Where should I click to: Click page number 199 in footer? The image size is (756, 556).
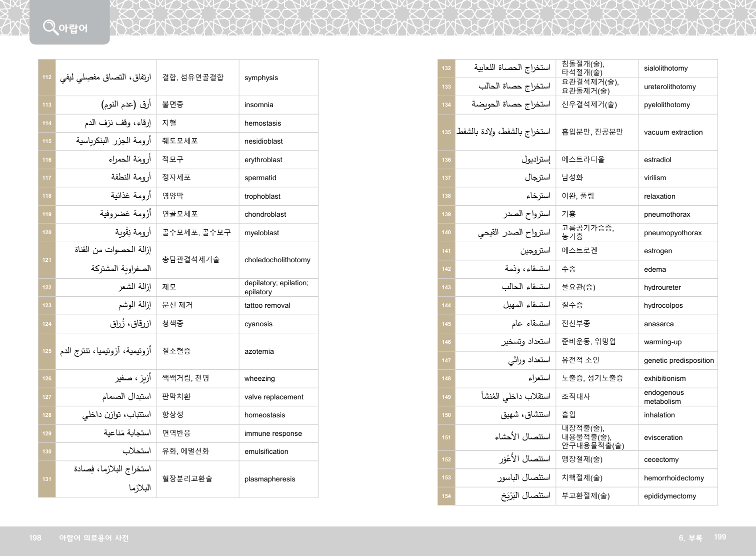(719, 537)
